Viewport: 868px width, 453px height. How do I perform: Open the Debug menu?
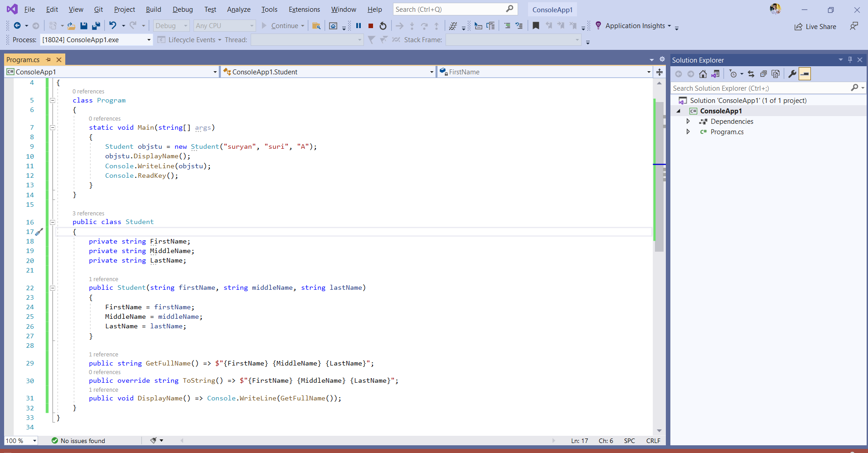tap(182, 9)
